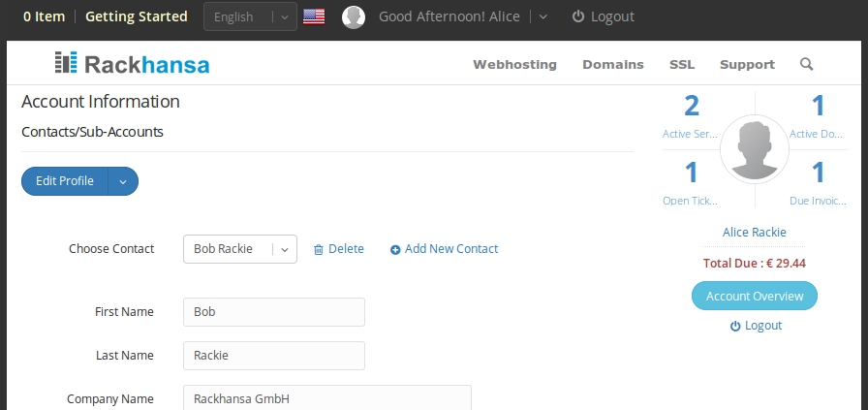Click the US flag icon
868x410 pixels.
click(x=314, y=16)
